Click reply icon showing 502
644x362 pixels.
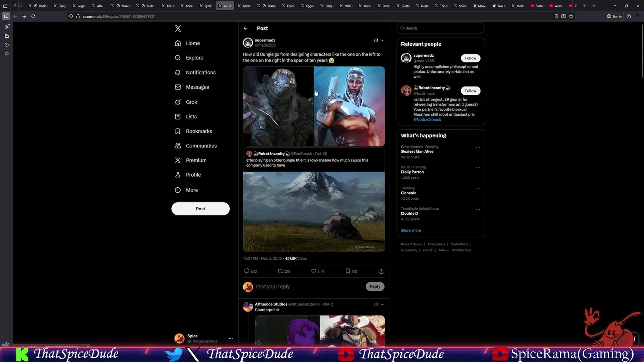(x=250, y=271)
